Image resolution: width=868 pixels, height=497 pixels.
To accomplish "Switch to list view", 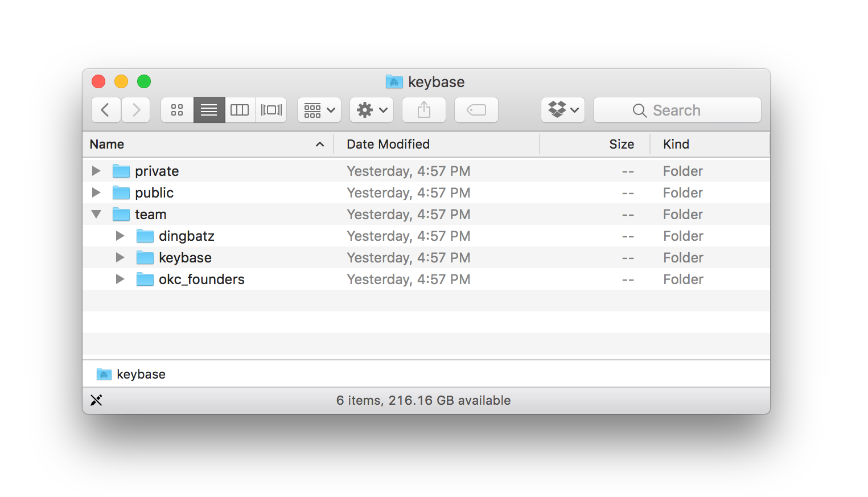I will [x=209, y=110].
